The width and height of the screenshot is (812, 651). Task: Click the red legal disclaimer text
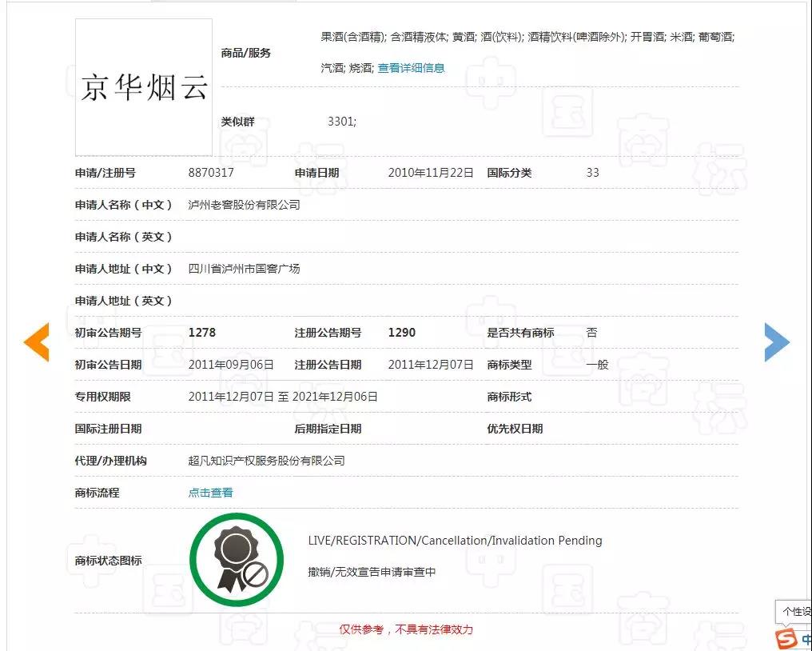point(406,629)
